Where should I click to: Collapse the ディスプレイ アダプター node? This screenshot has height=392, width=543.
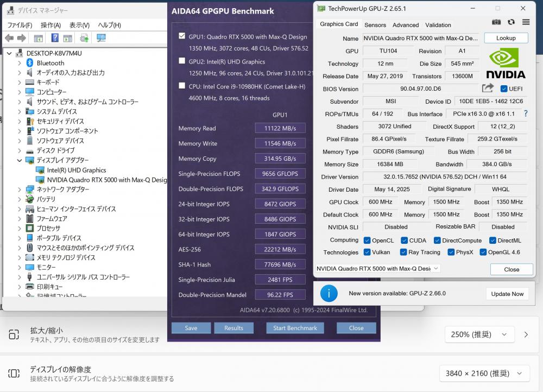(20, 160)
